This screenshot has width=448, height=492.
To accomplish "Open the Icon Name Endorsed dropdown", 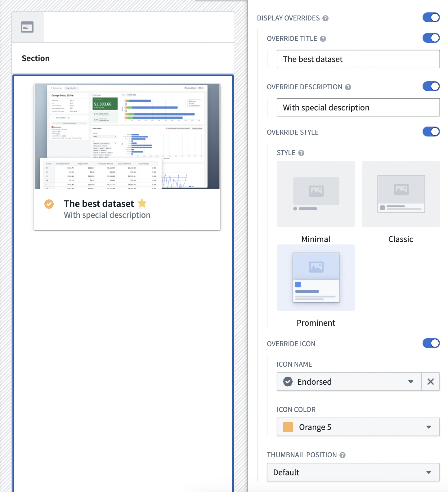I will click(349, 382).
